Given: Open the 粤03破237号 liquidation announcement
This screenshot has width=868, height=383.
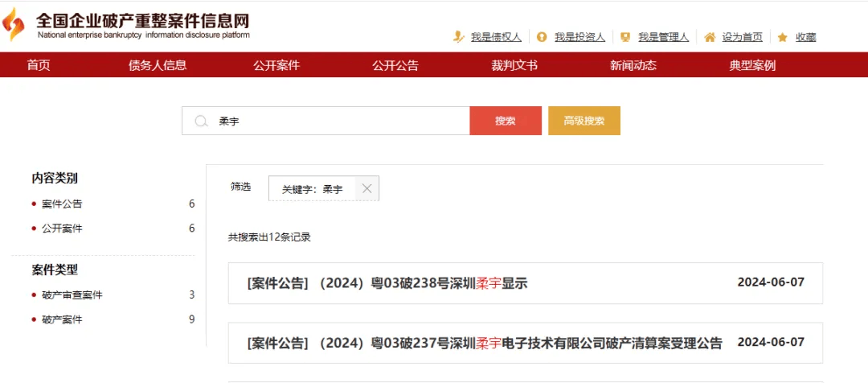Looking at the screenshot, I should click(x=485, y=344).
